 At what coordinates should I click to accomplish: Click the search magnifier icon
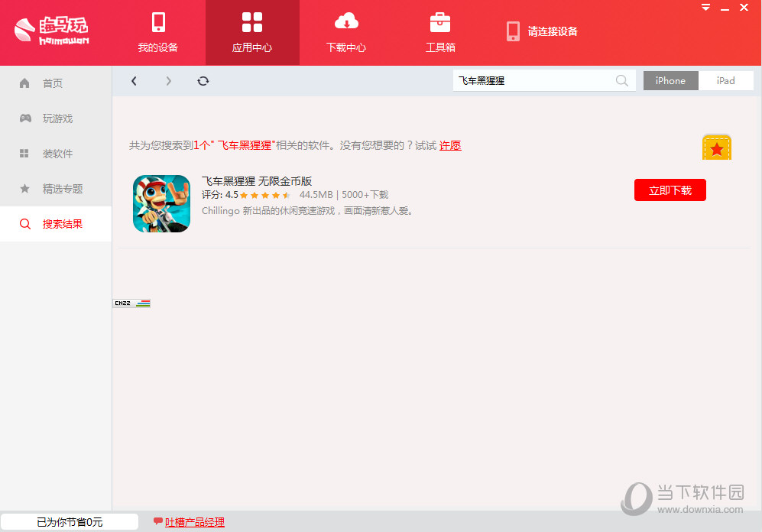(621, 80)
